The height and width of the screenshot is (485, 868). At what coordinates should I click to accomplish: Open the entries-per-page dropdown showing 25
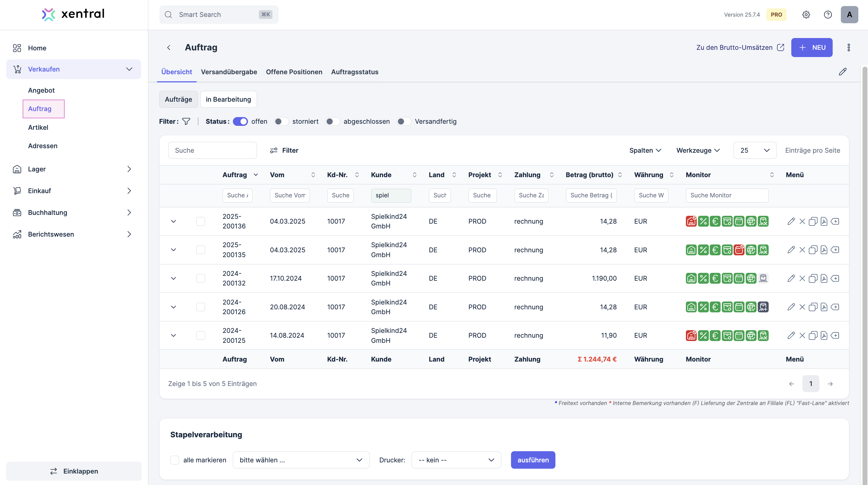click(755, 150)
